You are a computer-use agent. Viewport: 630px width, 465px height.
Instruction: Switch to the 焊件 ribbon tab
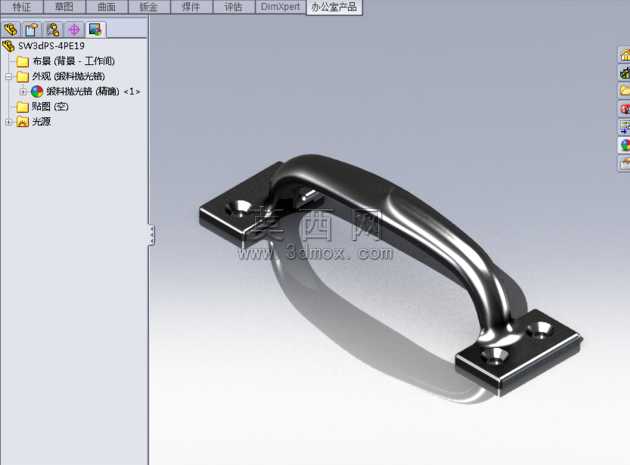click(191, 7)
